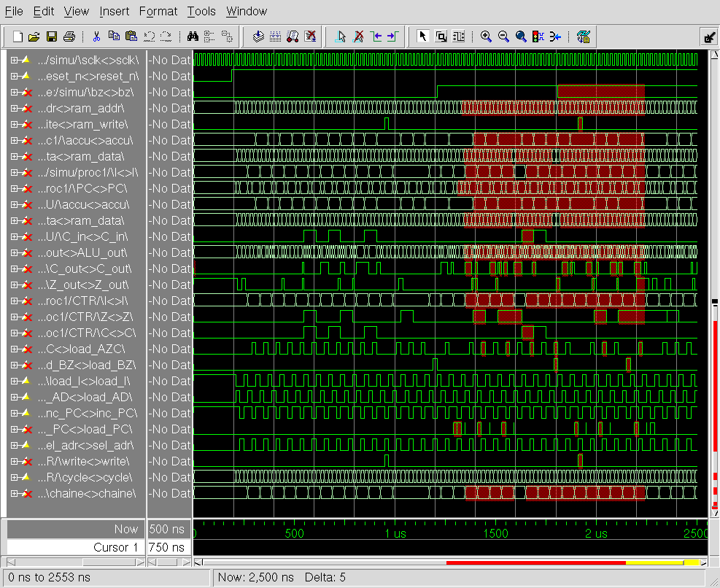
Task: Expand the reset_n signal tree node
Action: point(14,76)
